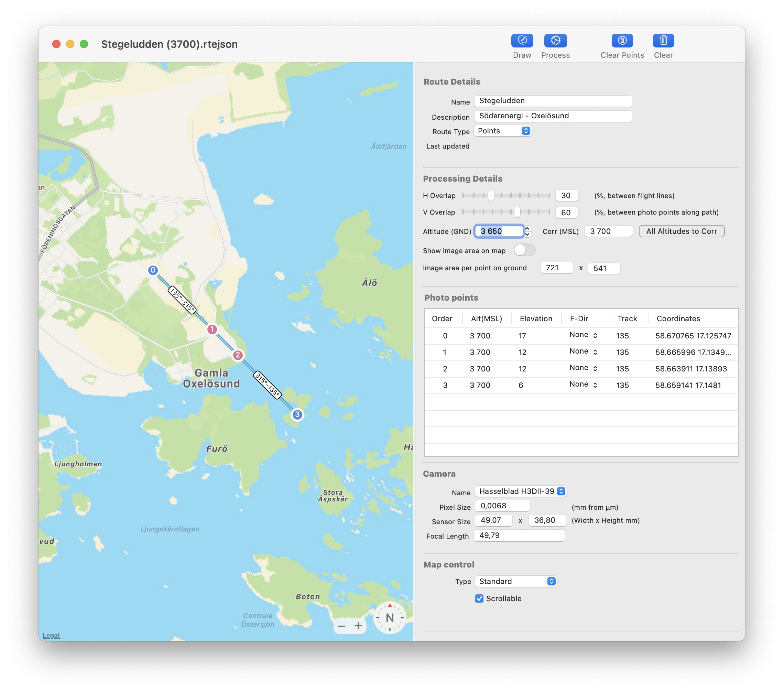The height and width of the screenshot is (692, 784).
Task: Open the Route Type Points dropdown
Action: pyautogui.click(x=502, y=131)
